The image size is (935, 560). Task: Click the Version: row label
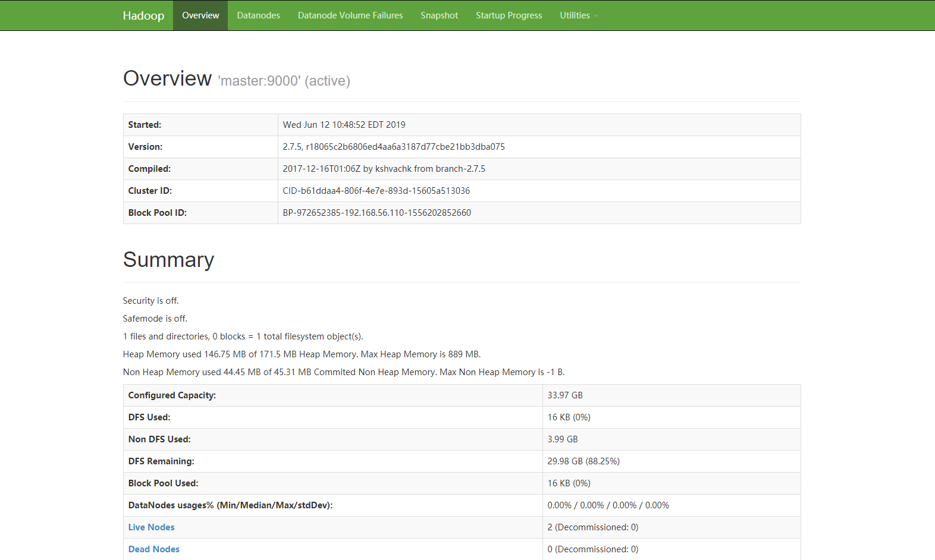pos(145,147)
